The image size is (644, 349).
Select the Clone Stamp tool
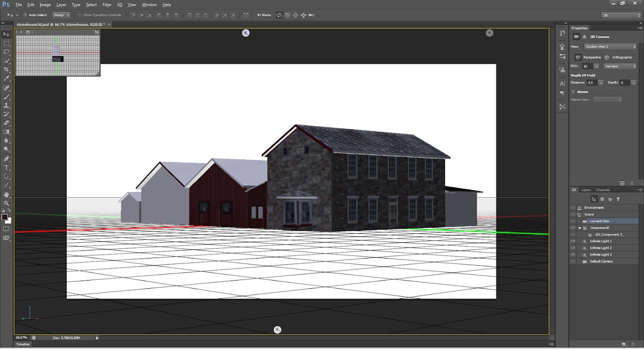[x=6, y=105]
